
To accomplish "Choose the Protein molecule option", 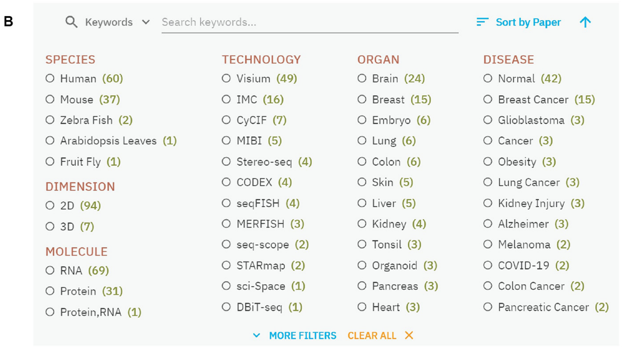I will (x=50, y=291).
